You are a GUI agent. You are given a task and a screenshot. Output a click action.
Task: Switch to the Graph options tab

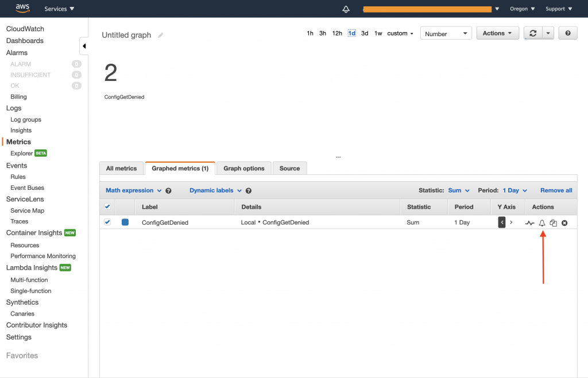243,168
